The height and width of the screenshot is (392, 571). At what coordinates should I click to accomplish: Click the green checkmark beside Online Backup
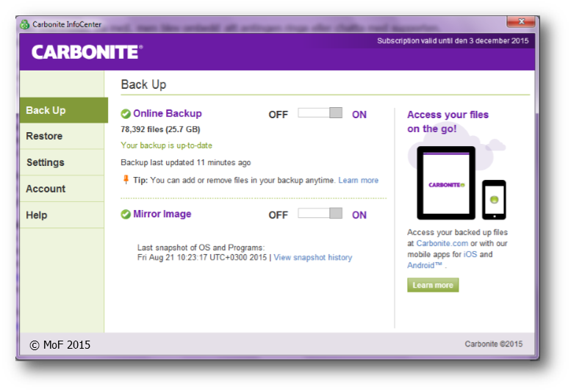(x=126, y=114)
